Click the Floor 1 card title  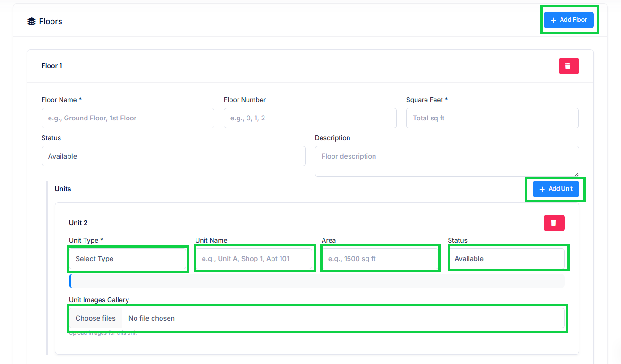point(52,66)
